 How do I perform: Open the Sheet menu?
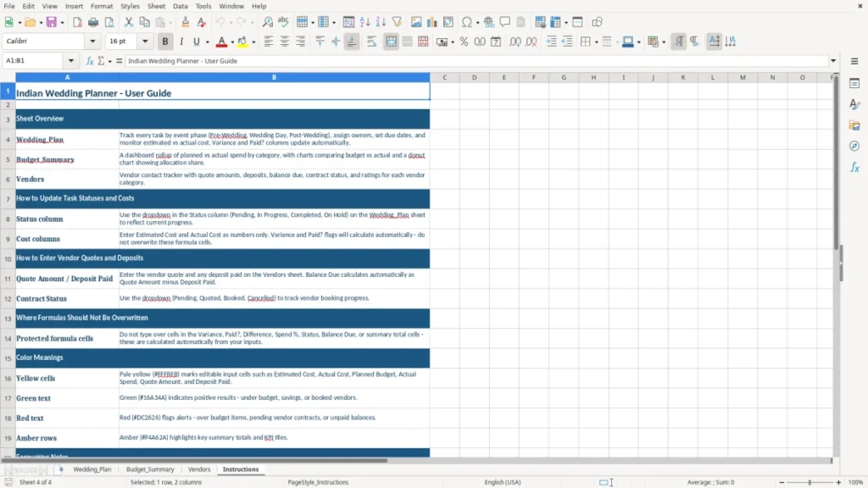tap(156, 6)
